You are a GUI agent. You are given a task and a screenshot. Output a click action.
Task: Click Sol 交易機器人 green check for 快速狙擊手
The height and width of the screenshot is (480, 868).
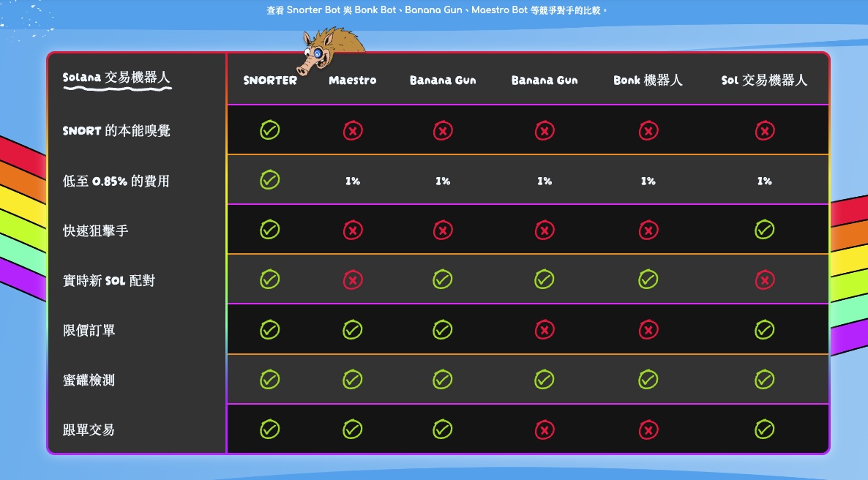coord(764,230)
